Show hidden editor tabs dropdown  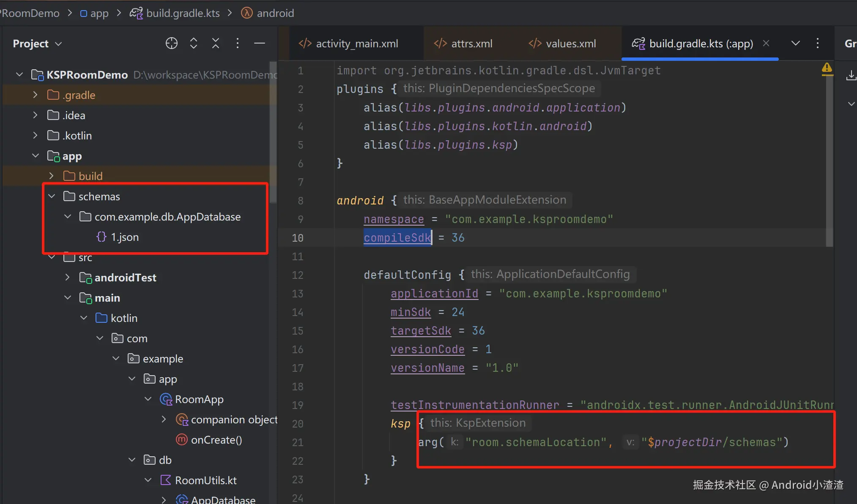click(796, 44)
